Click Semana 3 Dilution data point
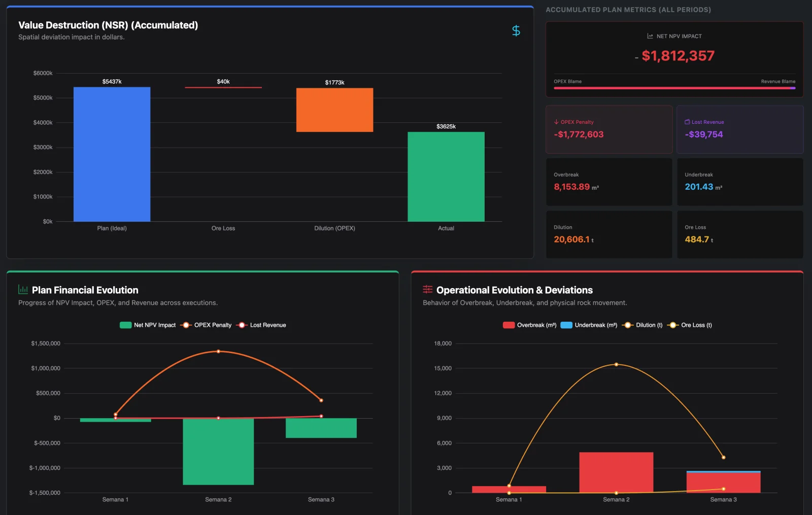The height and width of the screenshot is (515, 812). 723,457
